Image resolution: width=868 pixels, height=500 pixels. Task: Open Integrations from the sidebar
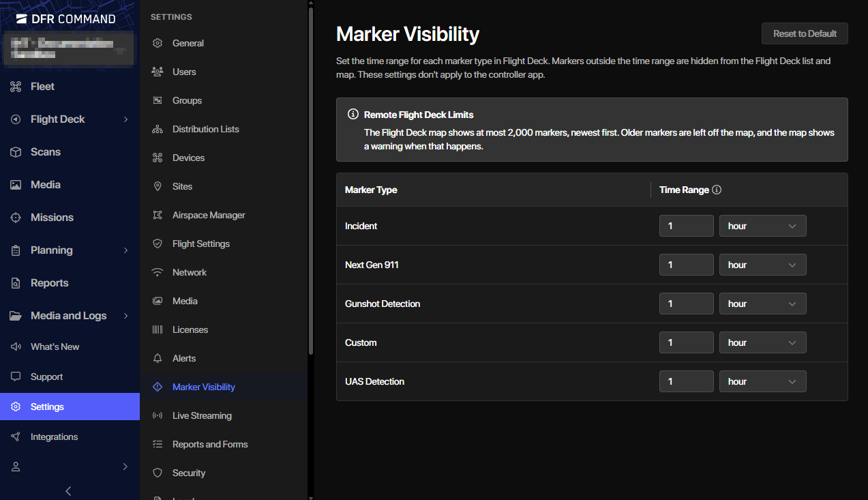coord(70,437)
